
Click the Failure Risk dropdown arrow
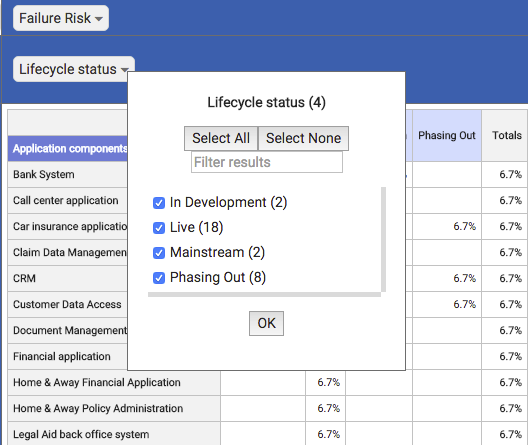point(99,19)
